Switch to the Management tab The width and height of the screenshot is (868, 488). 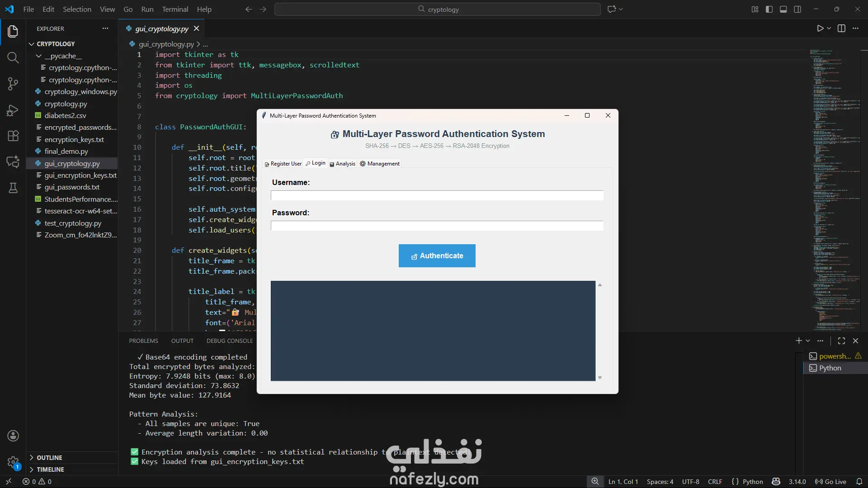coord(380,164)
